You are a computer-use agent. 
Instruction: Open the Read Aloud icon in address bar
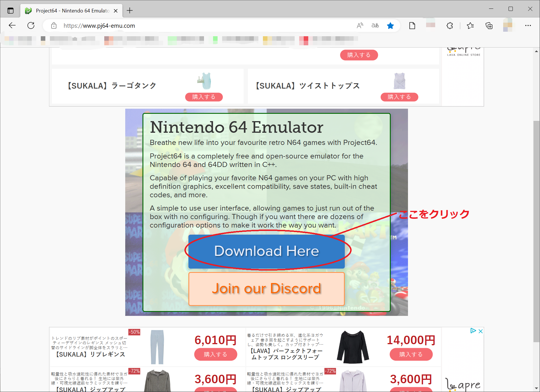tap(360, 25)
